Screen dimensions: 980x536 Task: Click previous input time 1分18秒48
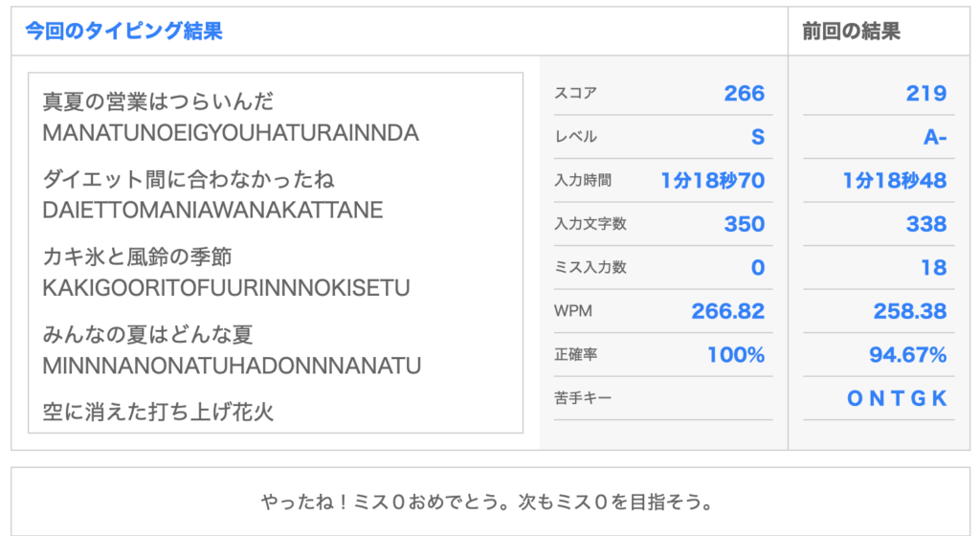coord(894,180)
